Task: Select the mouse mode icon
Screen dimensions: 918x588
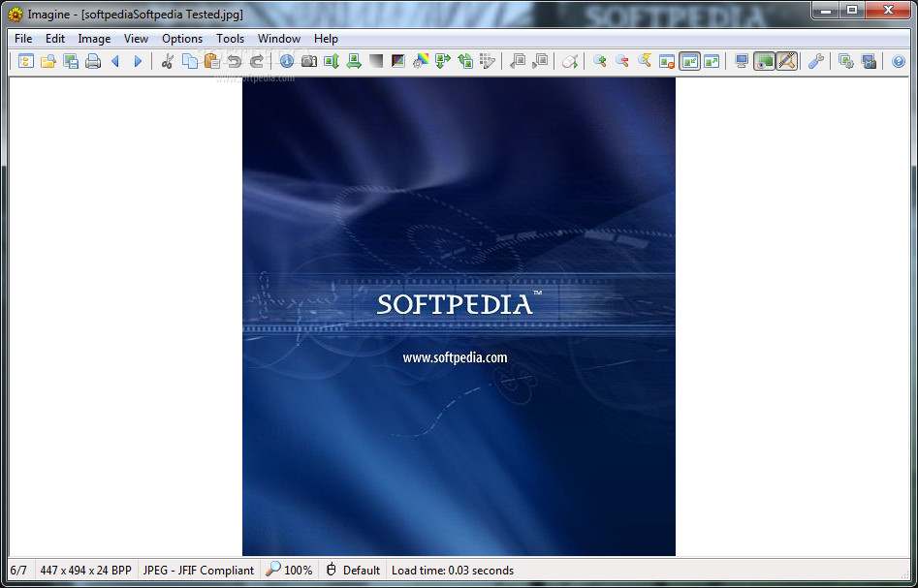Action: tap(570, 61)
